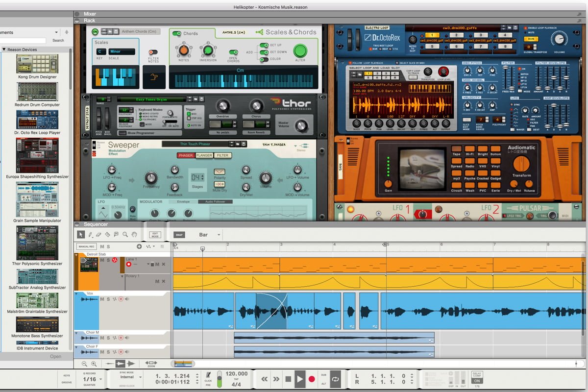Click the red record transport button
588x392 pixels.
coord(312,379)
